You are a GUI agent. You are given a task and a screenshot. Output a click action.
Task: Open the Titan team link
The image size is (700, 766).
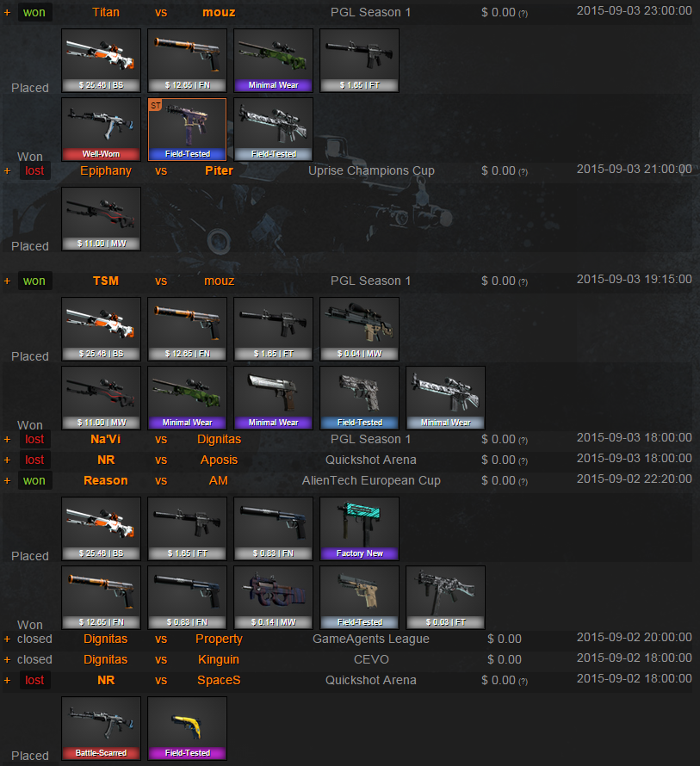pos(106,12)
